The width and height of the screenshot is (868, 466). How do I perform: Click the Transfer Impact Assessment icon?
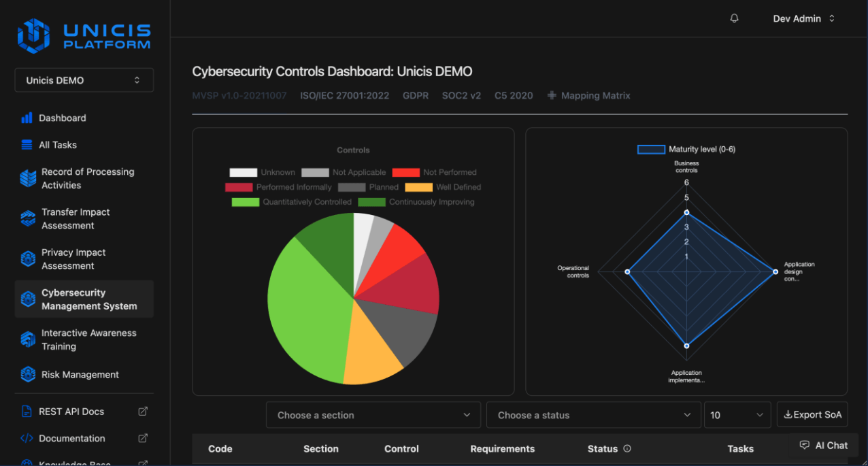pyautogui.click(x=28, y=218)
